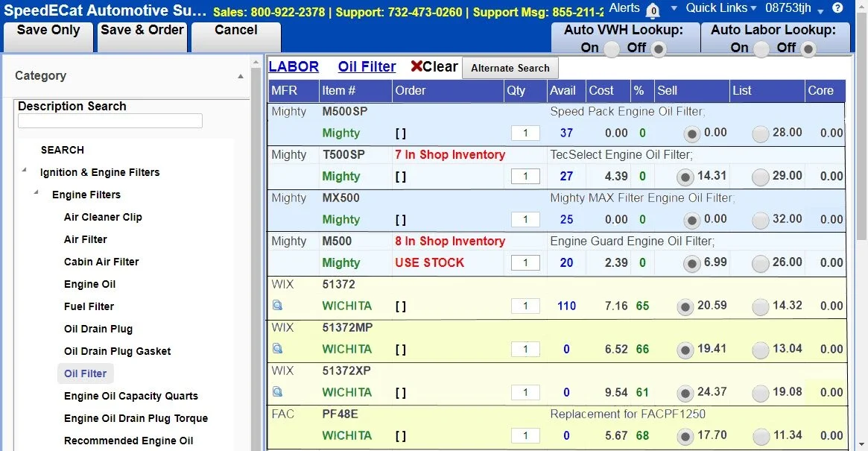Viewport: 868px width, 451px height.
Task: Click Qty field for MX500
Action: coord(525,219)
